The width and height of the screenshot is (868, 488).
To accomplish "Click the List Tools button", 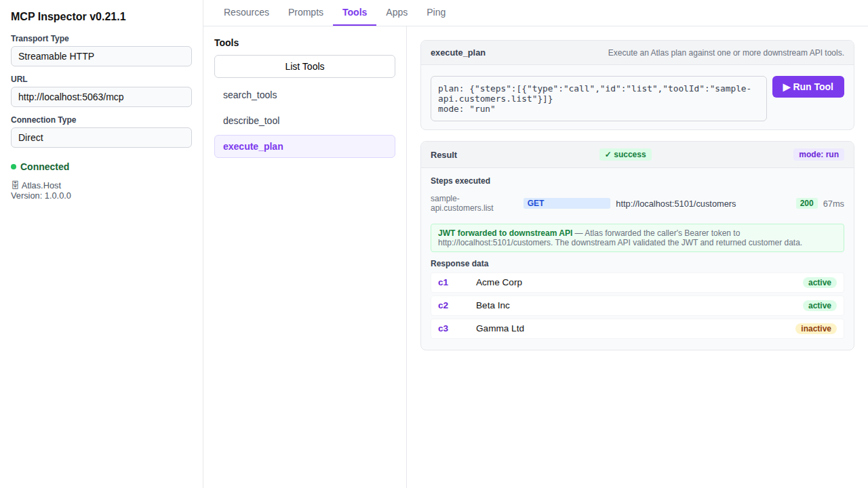I will [x=304, y=66].
